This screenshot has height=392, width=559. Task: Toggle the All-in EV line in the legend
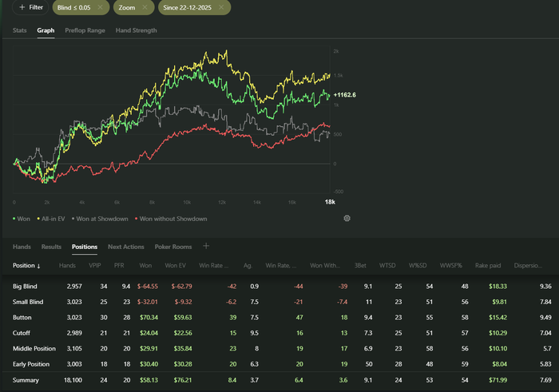point(55,218)
